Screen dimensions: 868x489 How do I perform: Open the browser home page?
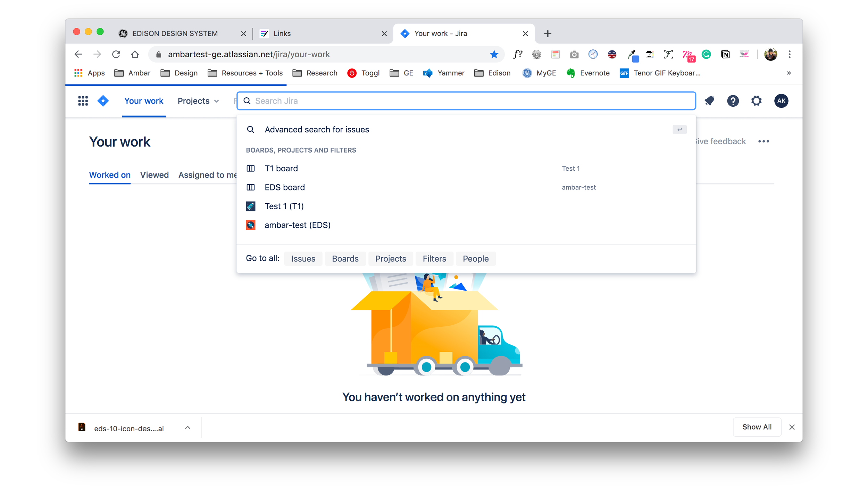pos(135,54)
